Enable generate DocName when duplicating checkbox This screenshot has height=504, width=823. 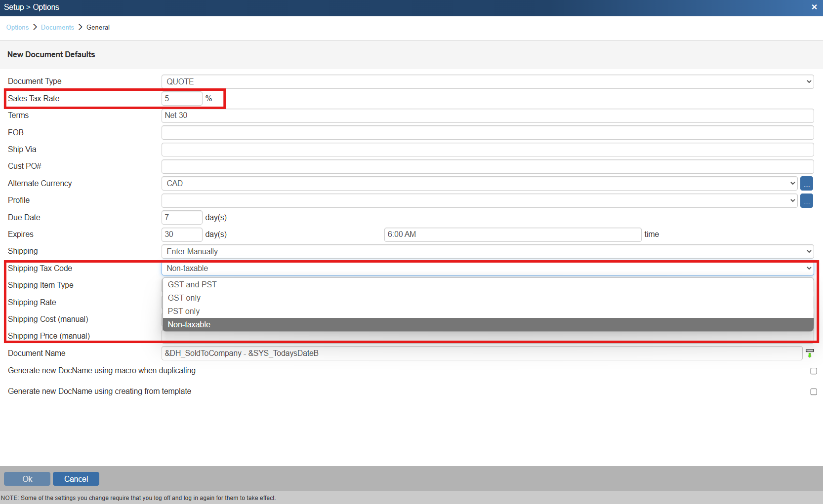(813, 371)
